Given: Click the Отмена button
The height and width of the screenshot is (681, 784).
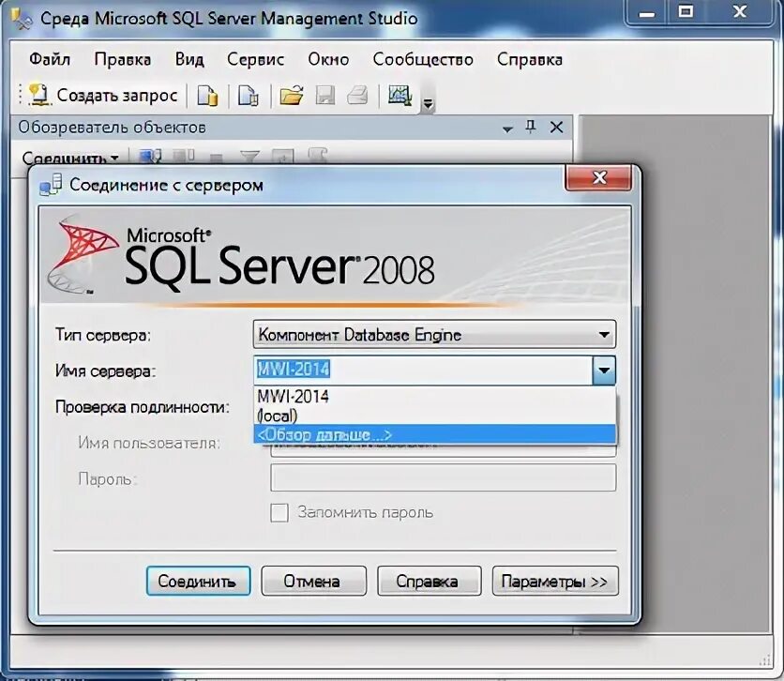Looking at the screenshot, I should tap(313, 581).
